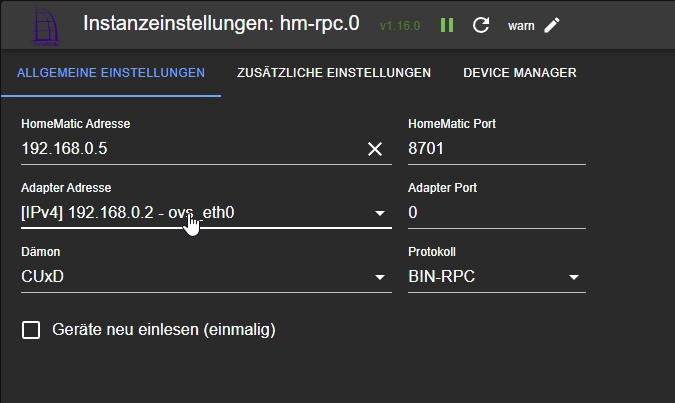Toggle Geräte neu einlesen checkbox
The height and width of the screenshot is (403, 675).
[31, 329]
